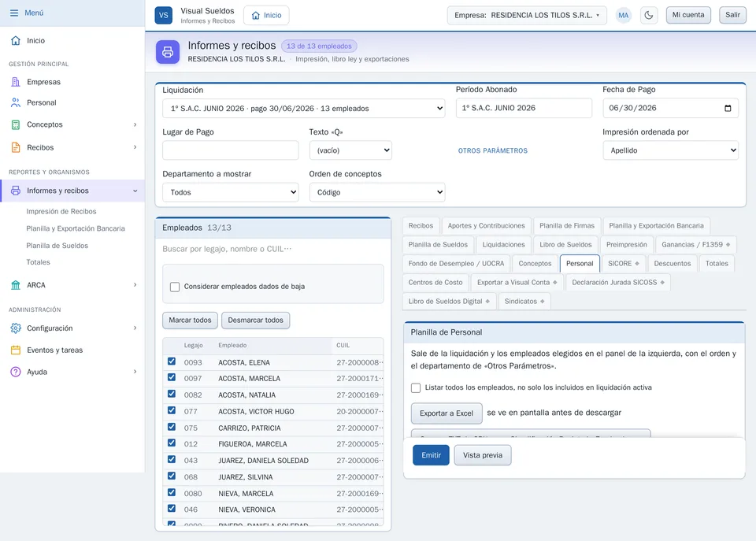
Task: Switch to the Recibos tab
Action: [x=421, y=226]
